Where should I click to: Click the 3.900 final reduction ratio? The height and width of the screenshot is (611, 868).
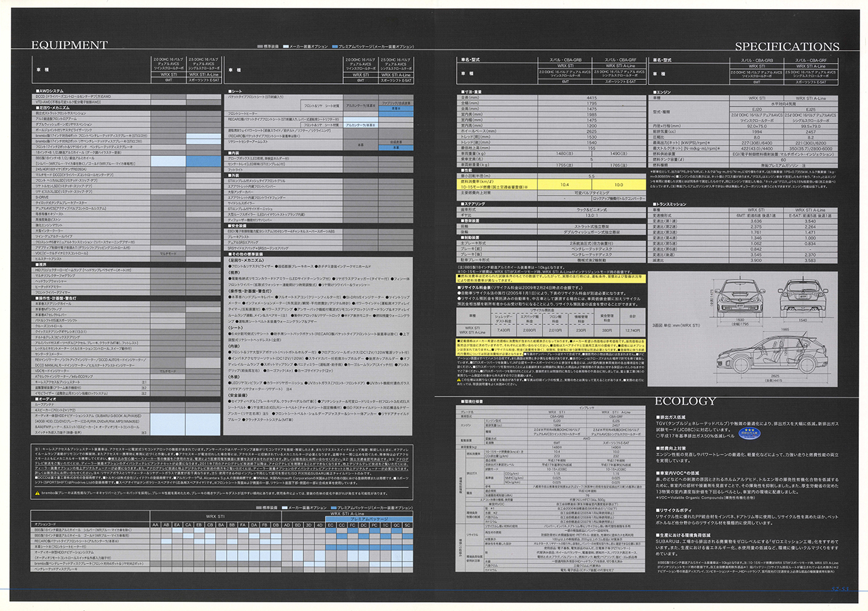756,260
